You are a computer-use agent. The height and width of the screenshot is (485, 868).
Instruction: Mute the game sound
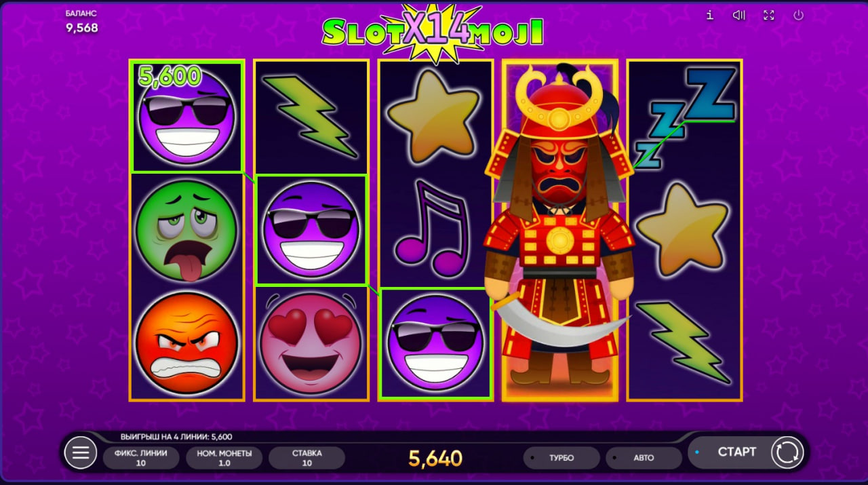pos(739,15)
